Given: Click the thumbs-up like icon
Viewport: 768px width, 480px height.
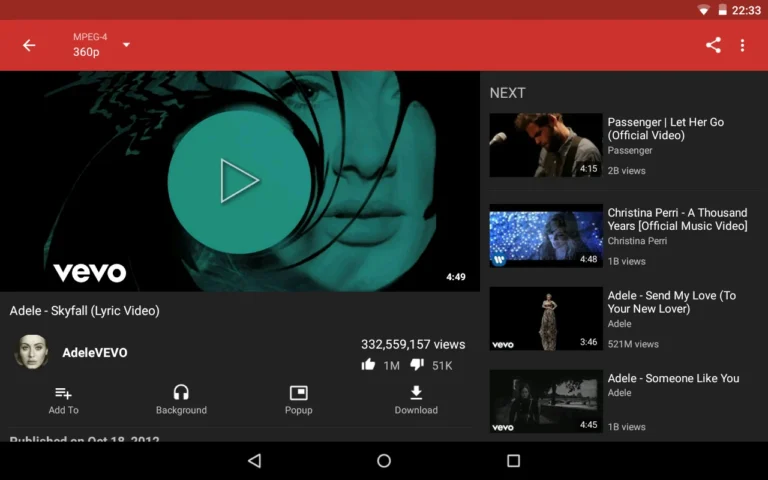Looking at the screenshot, I should click(368, 364).
